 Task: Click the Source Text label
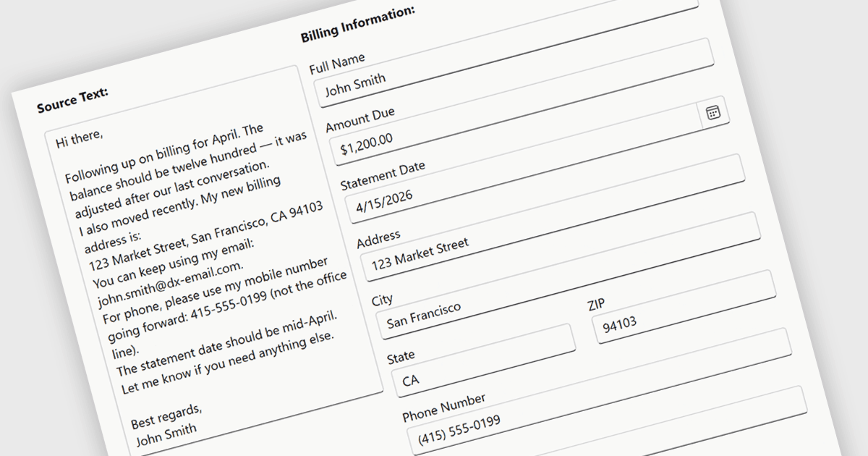[72, 101]
